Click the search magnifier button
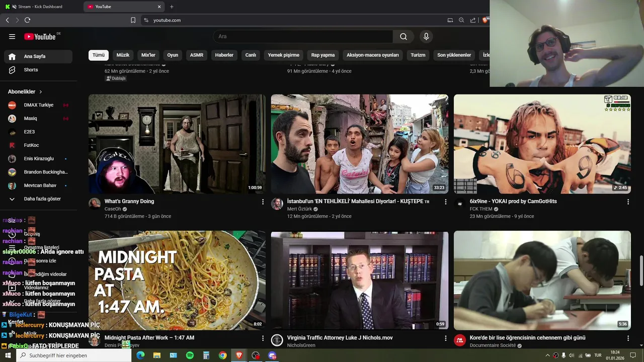 404,36
